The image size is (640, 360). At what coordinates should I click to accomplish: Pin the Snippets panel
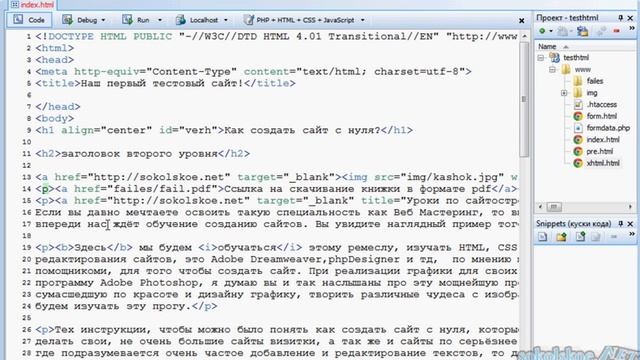(621, 224)
